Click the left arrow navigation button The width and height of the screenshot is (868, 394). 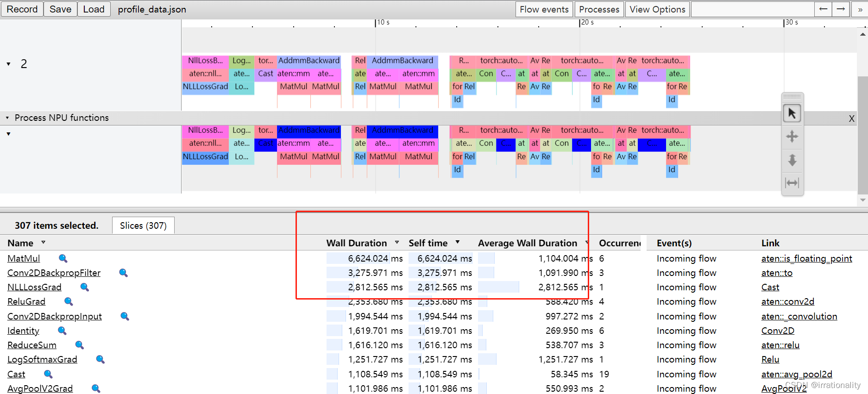click(x=823, y=9)
